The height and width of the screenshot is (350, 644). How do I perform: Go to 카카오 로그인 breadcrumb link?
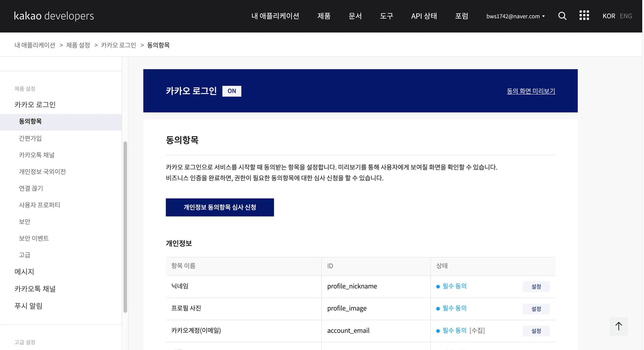click(x=119, y=45)
